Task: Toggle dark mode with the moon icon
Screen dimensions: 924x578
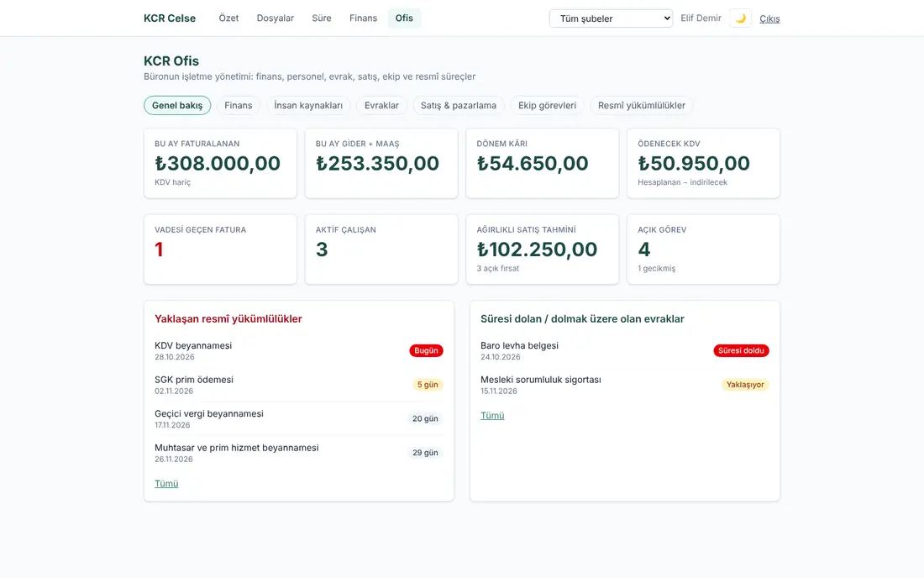Action: coord(740,18)
